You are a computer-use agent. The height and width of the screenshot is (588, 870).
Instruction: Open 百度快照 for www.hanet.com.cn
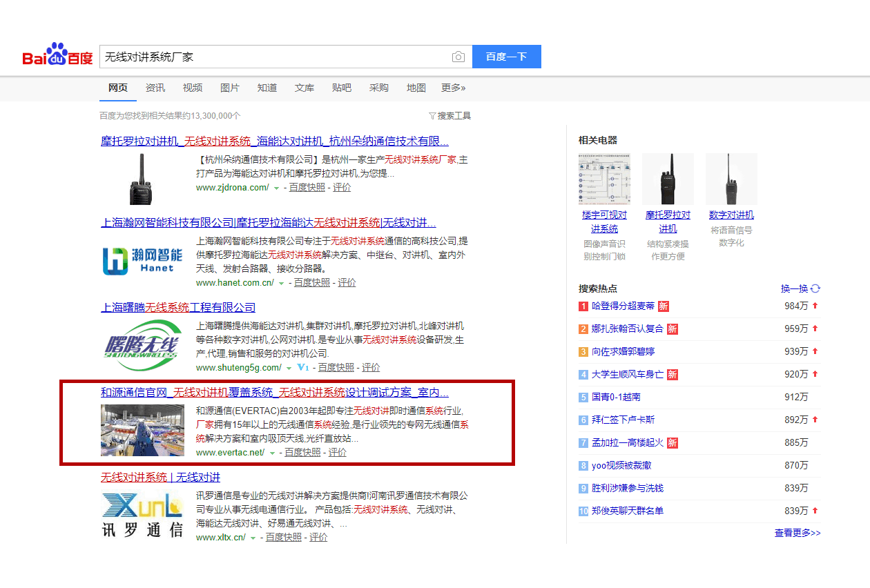click(312, 282)
